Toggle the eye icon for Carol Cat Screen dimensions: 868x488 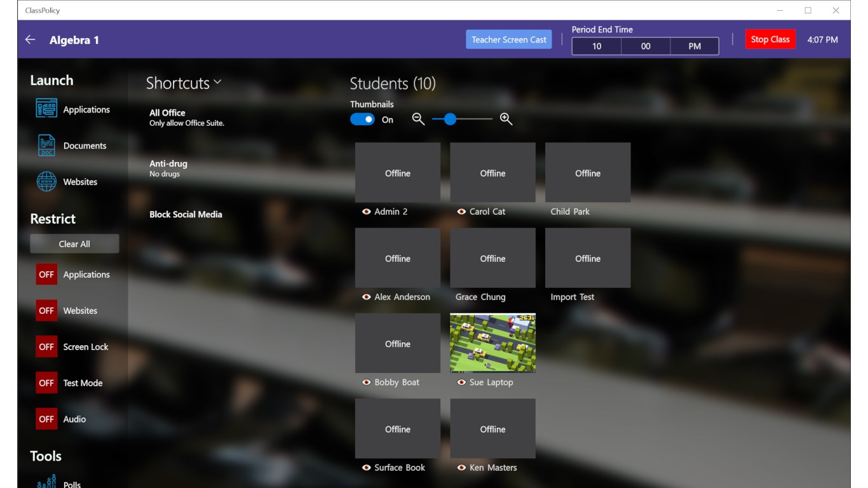pos(461,212)
